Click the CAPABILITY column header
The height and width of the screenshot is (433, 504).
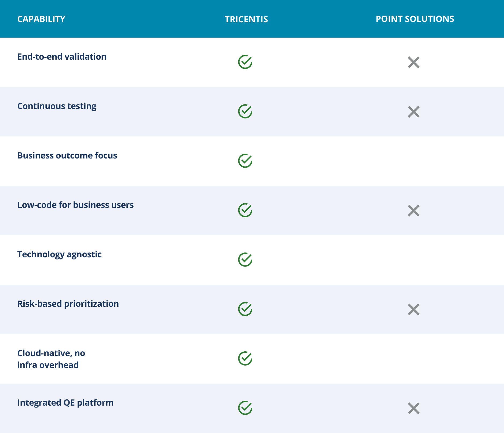(41, 19)
